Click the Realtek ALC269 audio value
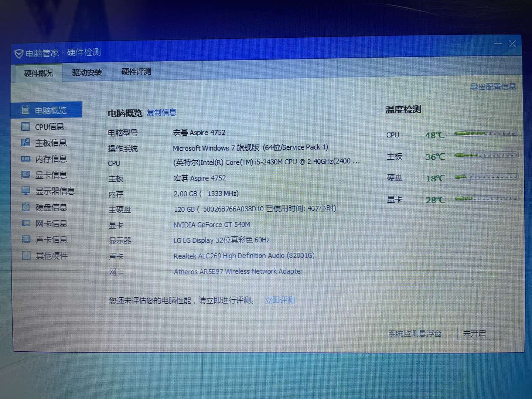 (x=244, y=256)
